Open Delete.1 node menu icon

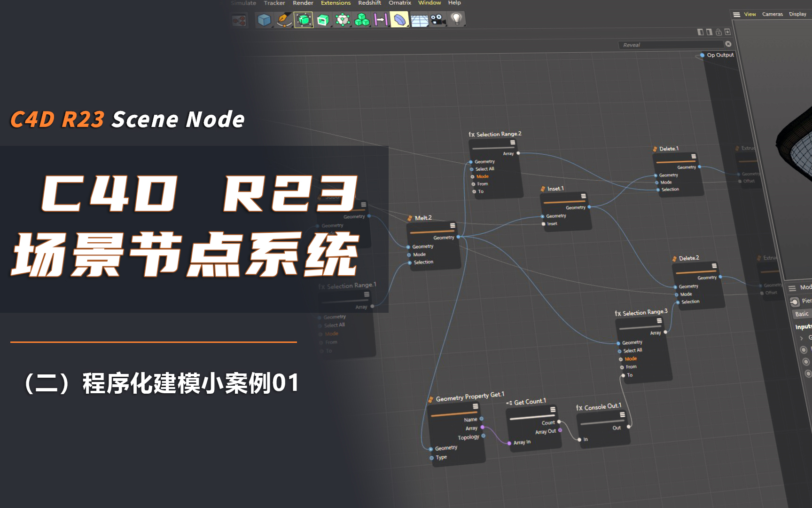[694, 156]
